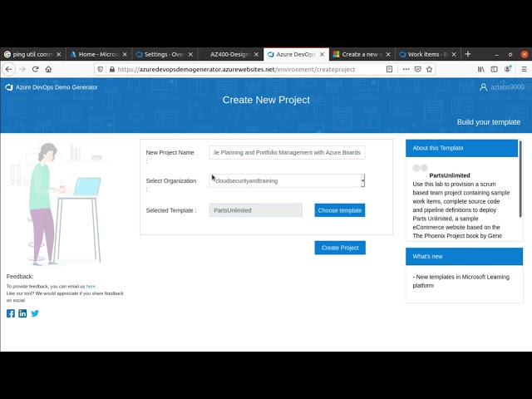532x399 pixels.
Task: Close the AZ400-Design tab
Action: [256, 54]
